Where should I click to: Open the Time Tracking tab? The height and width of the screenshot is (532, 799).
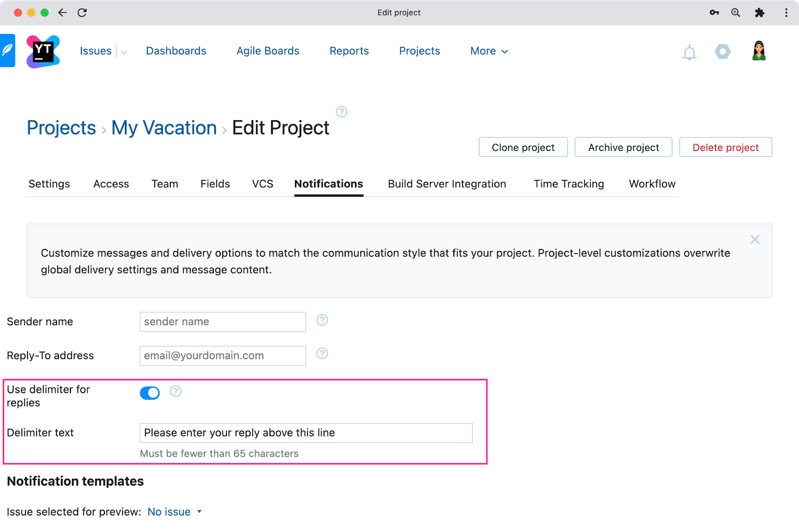(x=568, y=184)
